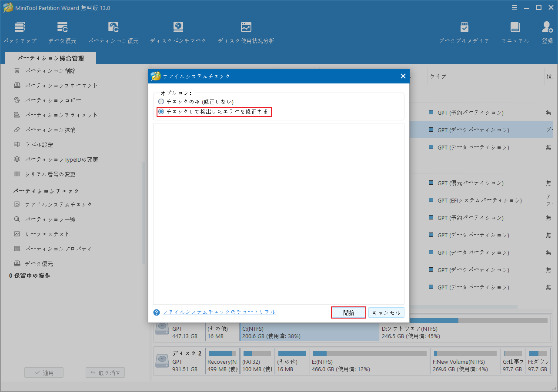Screen dimensions: 558x392
Task: Open the バックアップ (Backup) tool
Action: pos(20,31)
